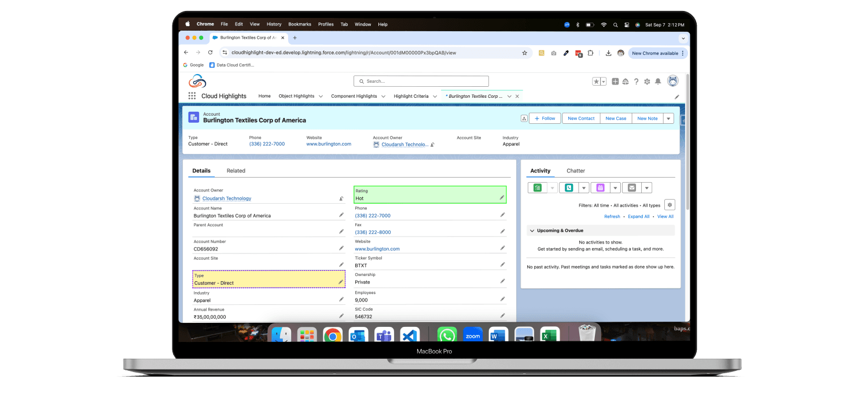Click the Expand All link
868x405 pixels.
tap(639, 216)
